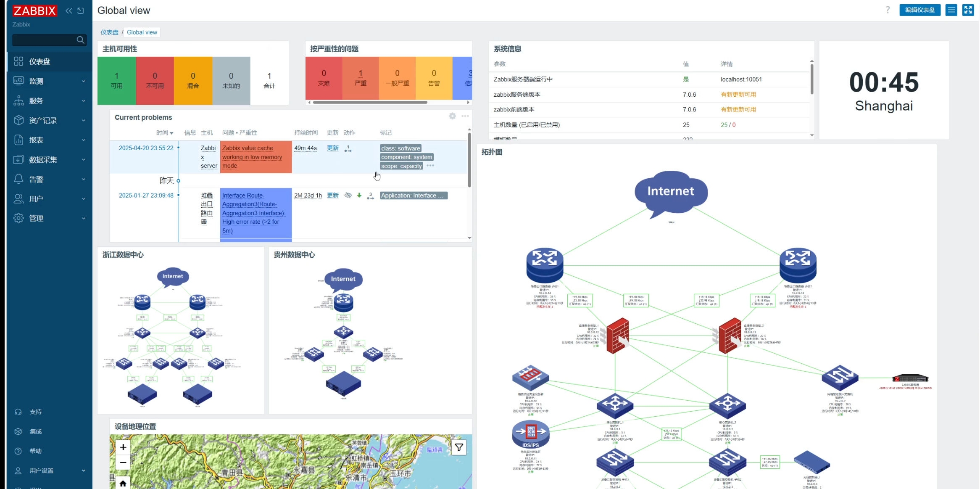Image resolution: width=980 pixels, height=489 pixels.
Task: Click actions icon in Zabbix value cache row
Action: tap(348, 149)
